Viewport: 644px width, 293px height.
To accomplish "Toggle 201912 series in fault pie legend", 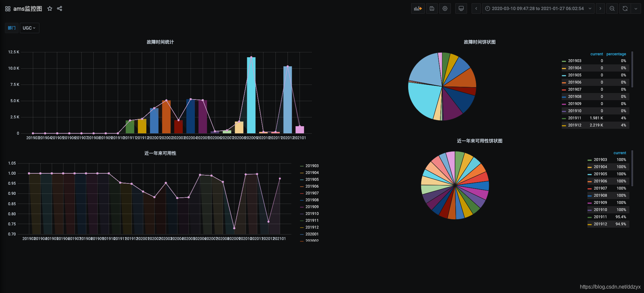I will [x=575, y=125].
